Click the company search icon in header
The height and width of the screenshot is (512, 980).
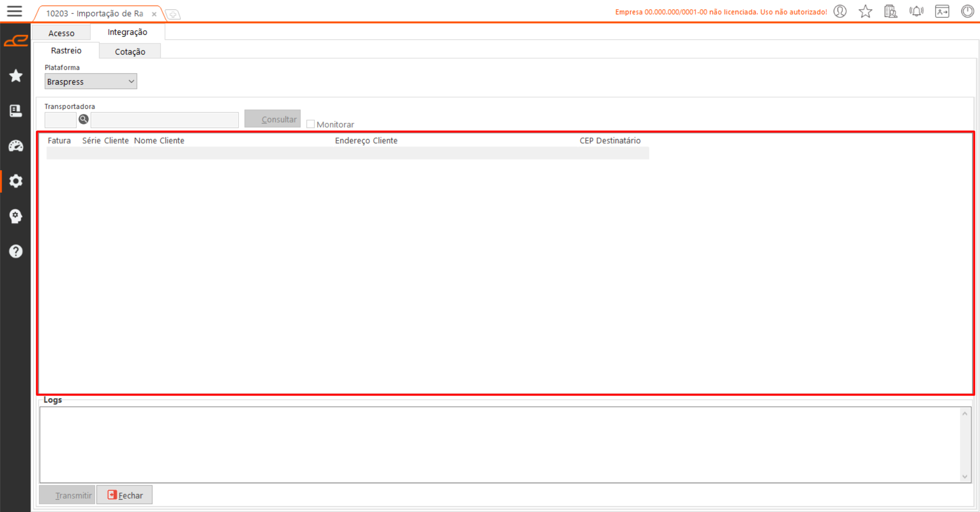(x=891, y=12)
